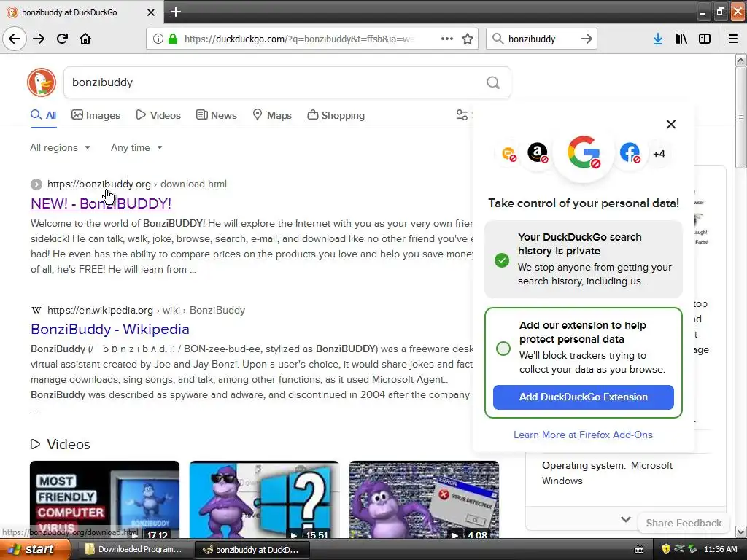This screenshot has height=560, width=747.
Task: Select the All search tab
Action: 43,115
